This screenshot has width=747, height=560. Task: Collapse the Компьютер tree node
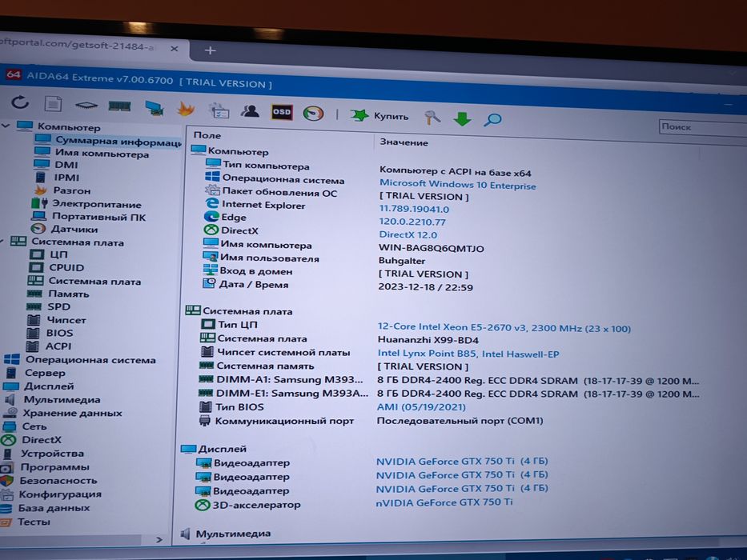tap(6, 126)
